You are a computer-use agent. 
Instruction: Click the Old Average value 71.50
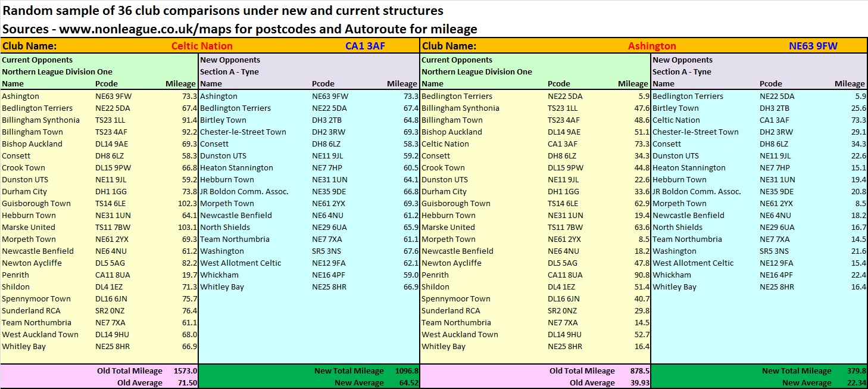pos(188,382)
